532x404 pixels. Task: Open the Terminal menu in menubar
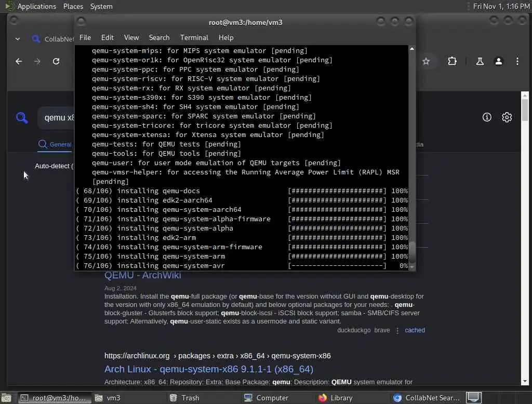194,38
